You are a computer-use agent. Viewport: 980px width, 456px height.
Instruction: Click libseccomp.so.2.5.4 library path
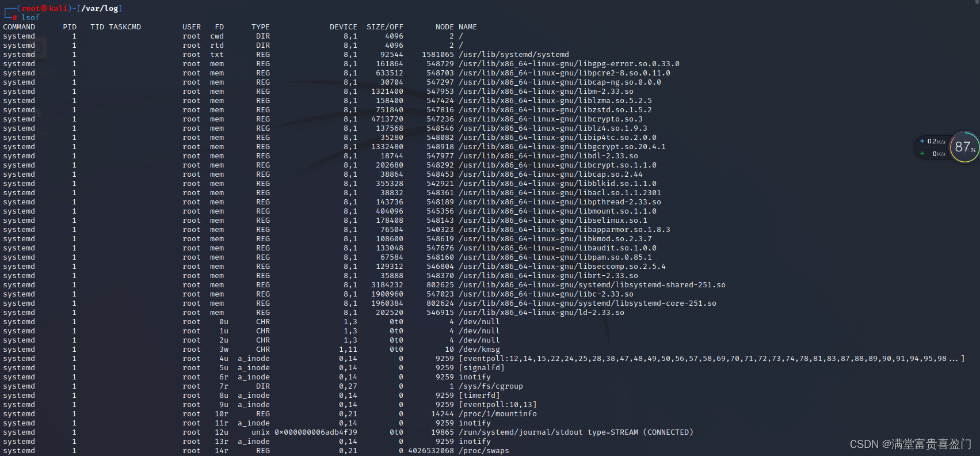point(562,267)
